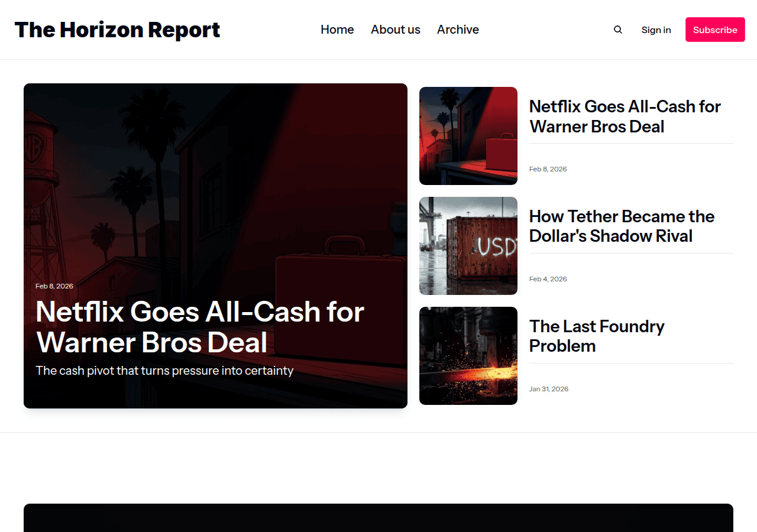The image size is (757, 532).
Task: Click the sidebar Feb 8, 2026 date under Netflix title
Action: pos(548,169)
